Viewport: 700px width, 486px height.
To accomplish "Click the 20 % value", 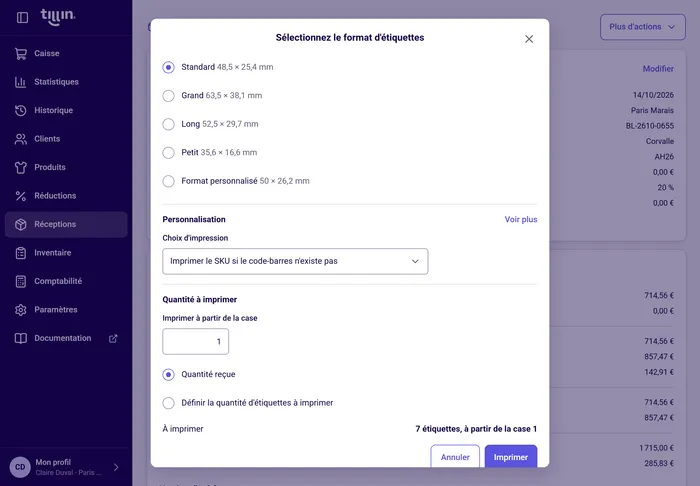I will pos(665,188).
